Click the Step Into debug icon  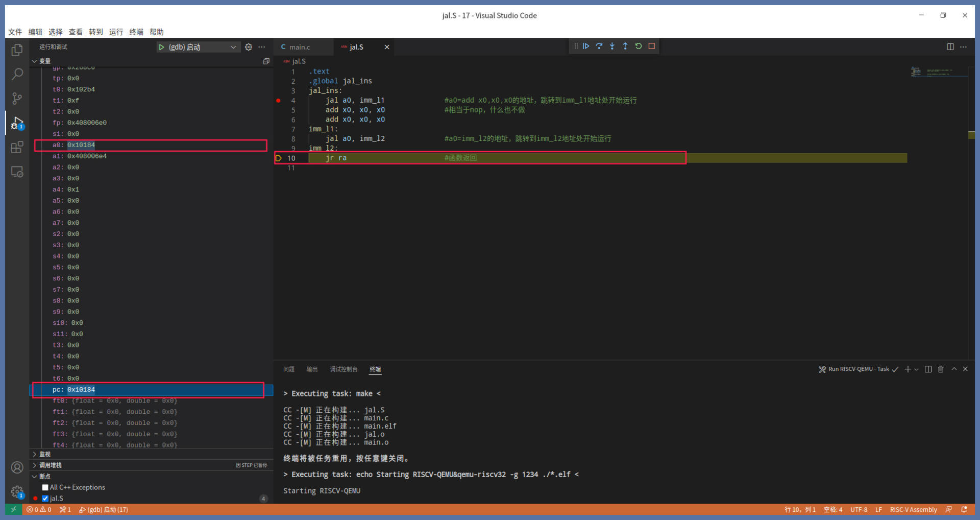(x=612, y=46)
